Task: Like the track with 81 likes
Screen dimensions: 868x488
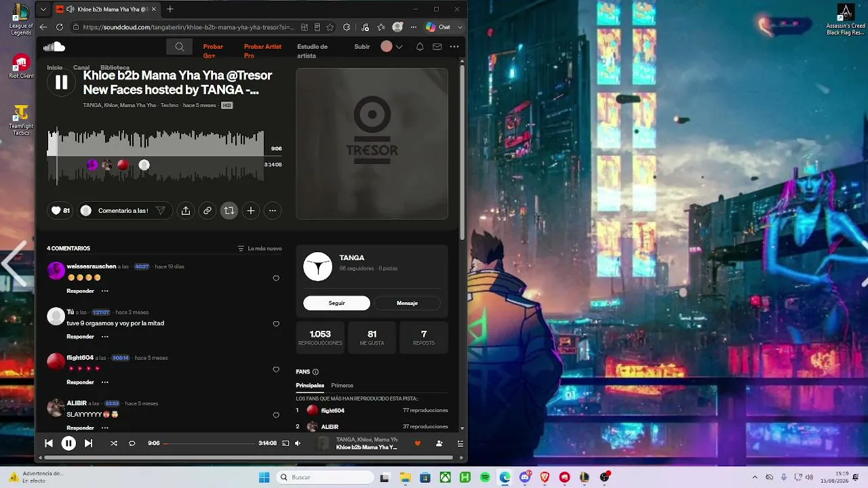Action: [61, 211]
